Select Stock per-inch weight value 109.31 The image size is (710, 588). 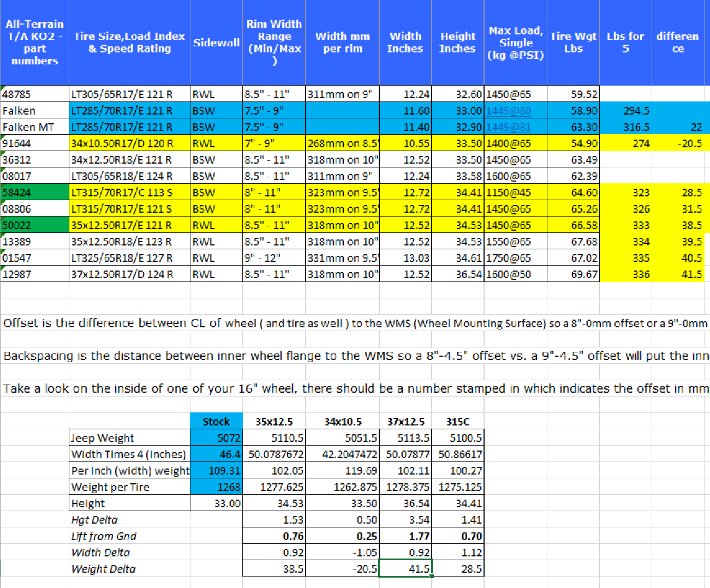click(x=216, y=471)
